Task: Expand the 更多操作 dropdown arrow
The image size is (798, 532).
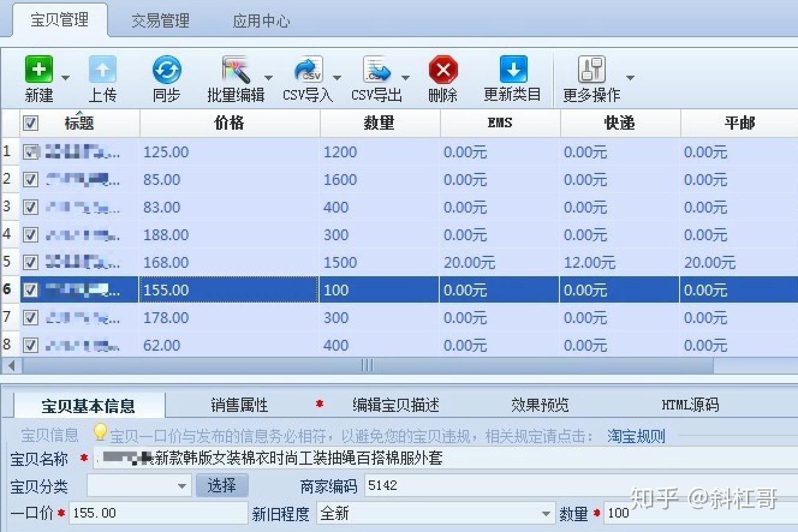Action: pyautogui.click(x=630, y=77)
